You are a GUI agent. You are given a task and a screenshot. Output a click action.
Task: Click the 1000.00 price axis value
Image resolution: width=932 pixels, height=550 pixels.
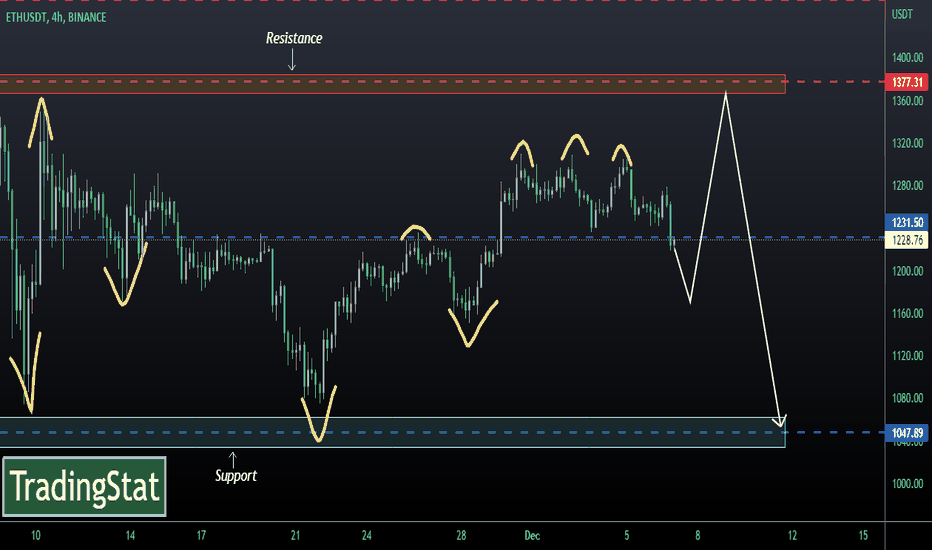coord(907,484)
